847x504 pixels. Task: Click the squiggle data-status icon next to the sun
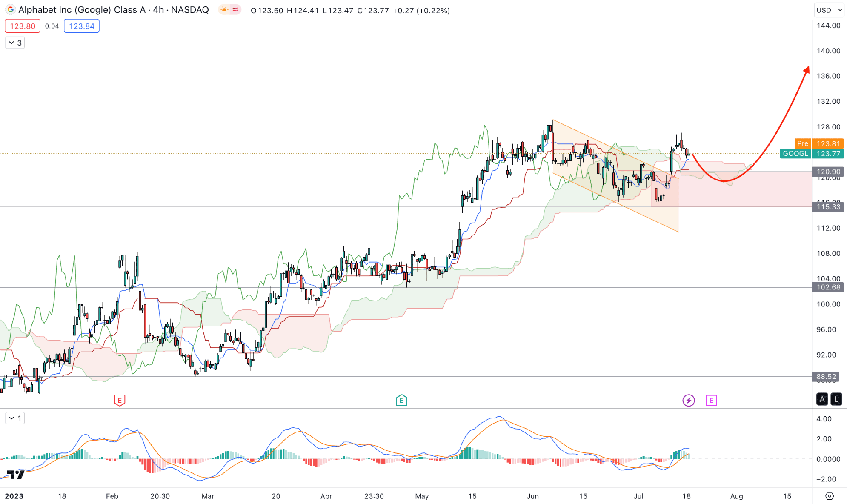(x=235, y=10)
